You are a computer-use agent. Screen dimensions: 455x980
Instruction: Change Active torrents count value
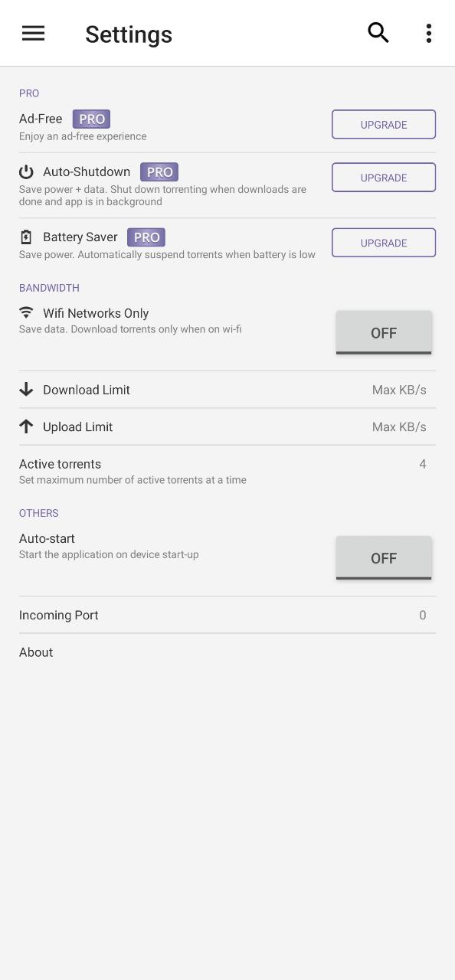pos(422,464)
